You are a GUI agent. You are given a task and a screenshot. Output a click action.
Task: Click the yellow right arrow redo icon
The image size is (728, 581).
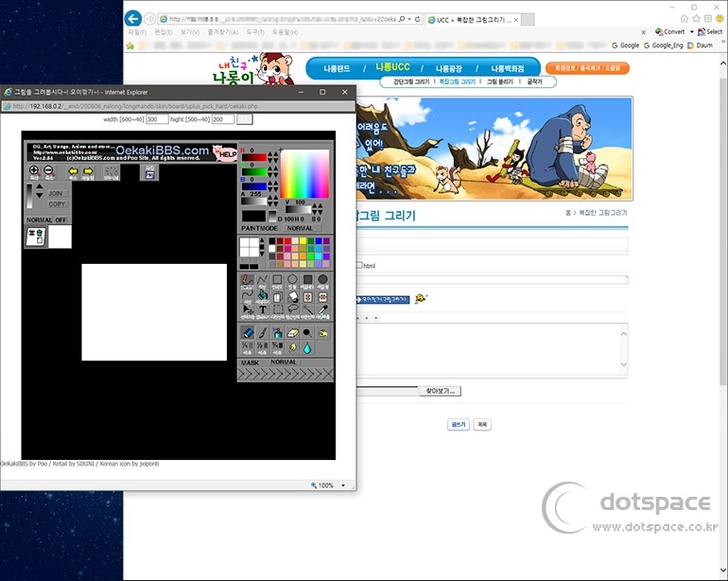tap(88, 172)
